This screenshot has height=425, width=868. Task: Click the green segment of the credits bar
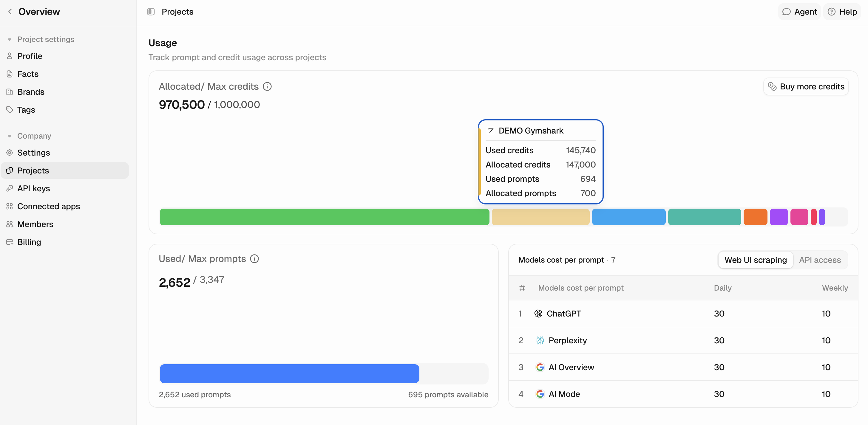tap(325, 217)
